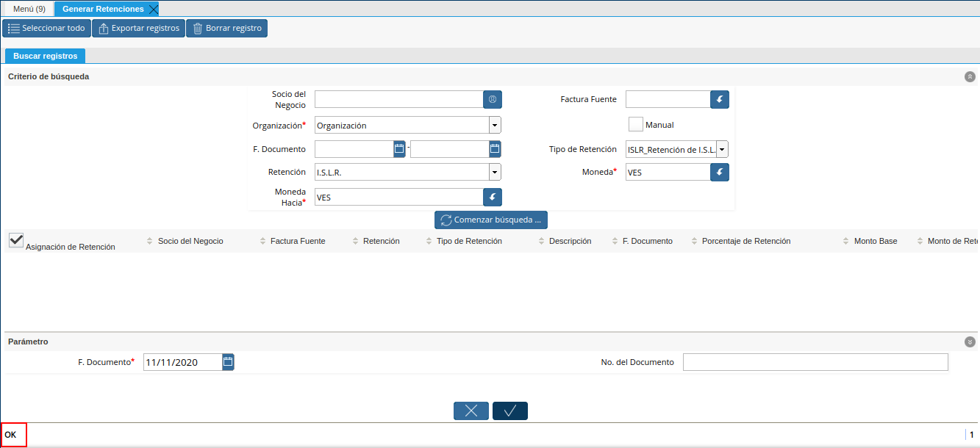Screen dimensions: 980x448
Task: Sort by Tipo de Retención column
Action: [469, 241]
